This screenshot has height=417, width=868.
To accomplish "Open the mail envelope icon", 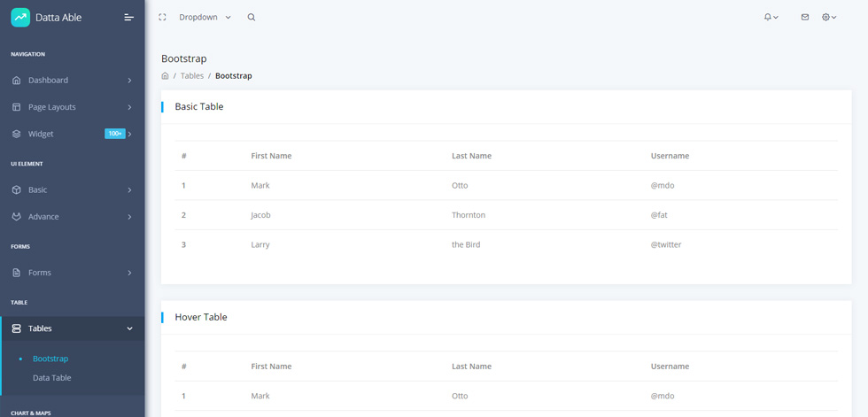I will click(x=805, y=17).
